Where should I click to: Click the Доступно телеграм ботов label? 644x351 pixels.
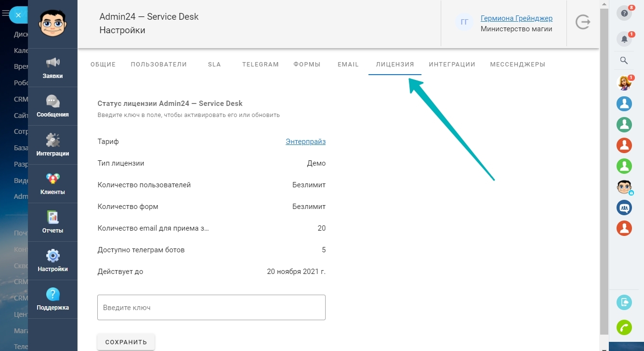(x=141, y=250)
